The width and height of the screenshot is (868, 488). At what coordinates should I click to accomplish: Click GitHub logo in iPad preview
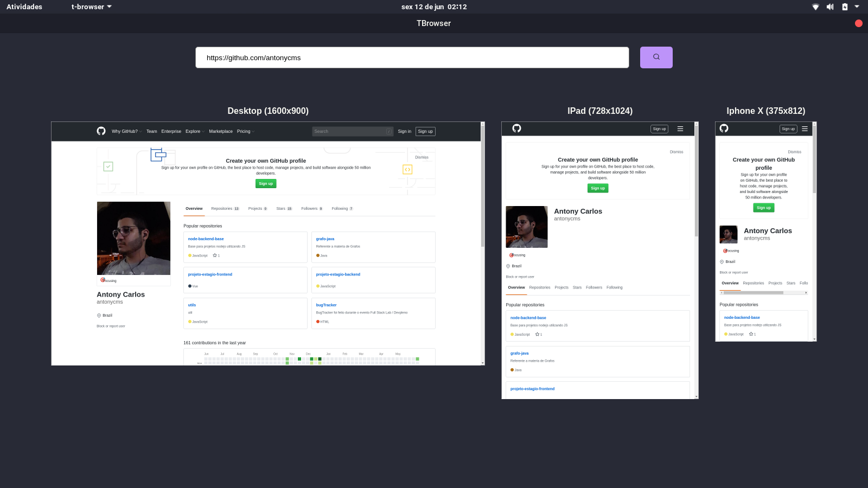[516, 129]
